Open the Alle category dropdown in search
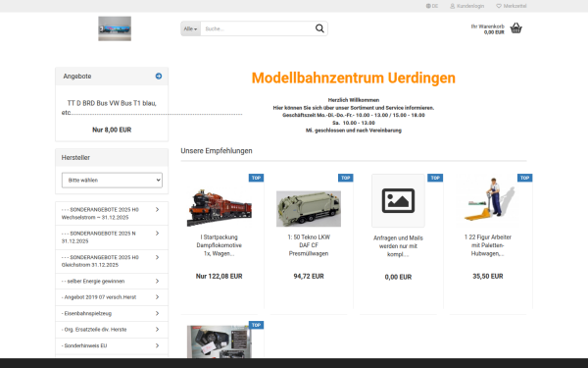The height and width of the screenshot is (368, 588). point(190,28)
